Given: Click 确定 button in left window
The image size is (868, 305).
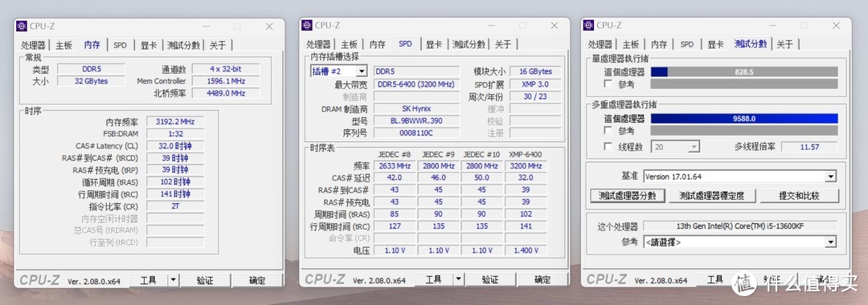Looking at the screenshot, I should coord(257,281).
